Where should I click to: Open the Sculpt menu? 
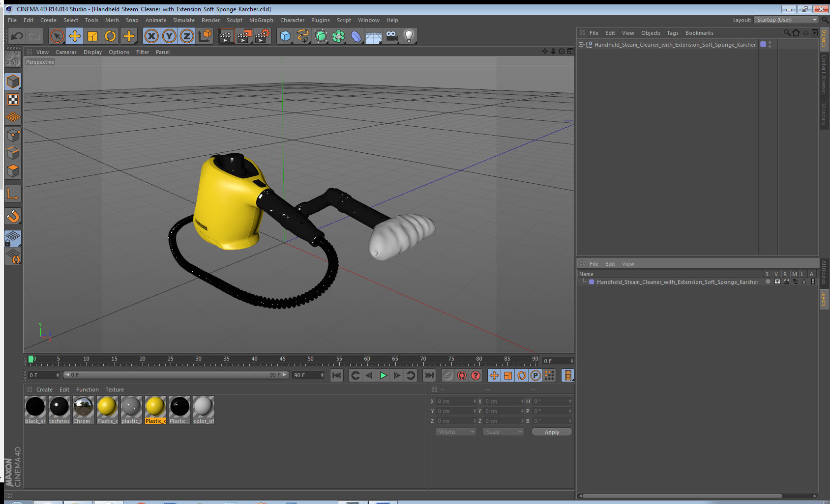click(235, 20)
